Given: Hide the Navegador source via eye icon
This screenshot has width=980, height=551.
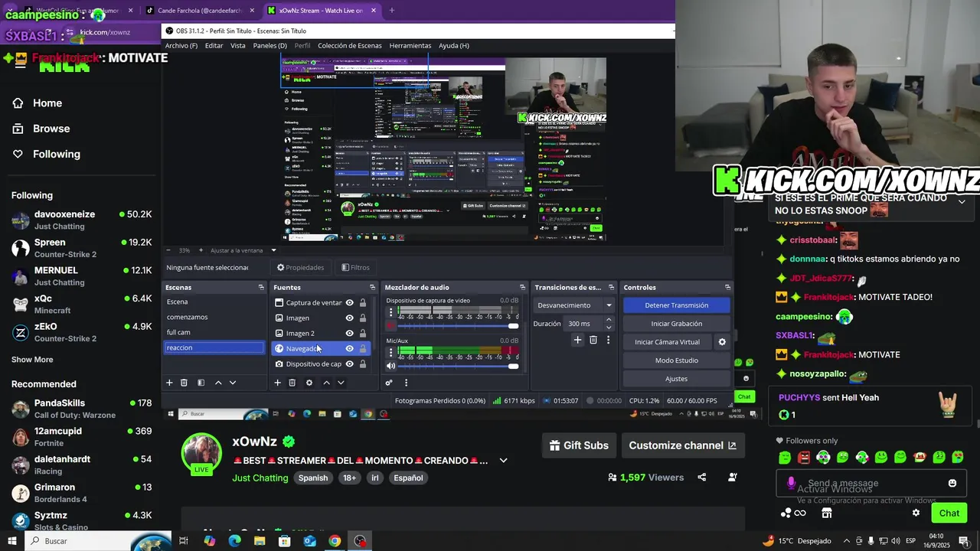Looking at the screenshot, I should coord(349,349).
